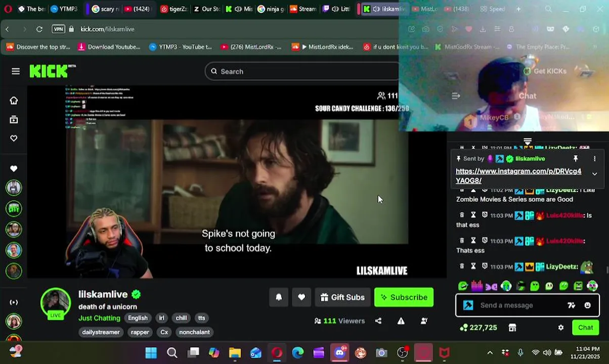Open Discord from Windows taskbar

(340, 352)
